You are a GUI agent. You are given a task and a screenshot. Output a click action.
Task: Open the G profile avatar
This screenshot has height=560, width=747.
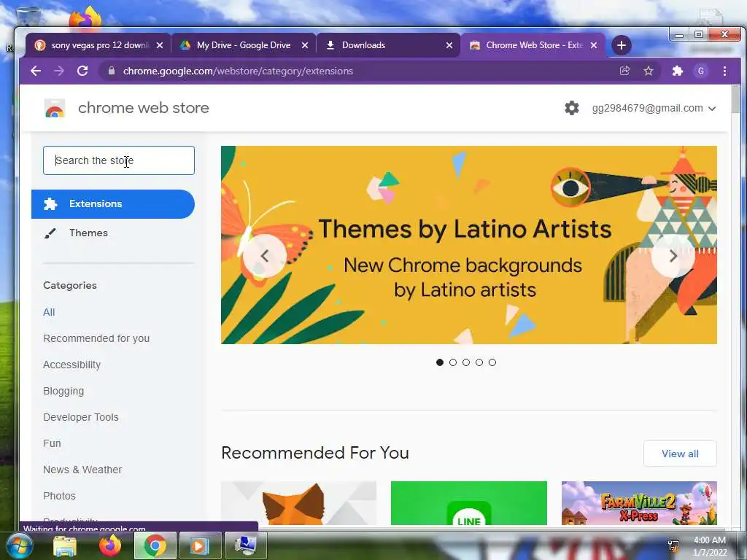click(x=701, y=71)
